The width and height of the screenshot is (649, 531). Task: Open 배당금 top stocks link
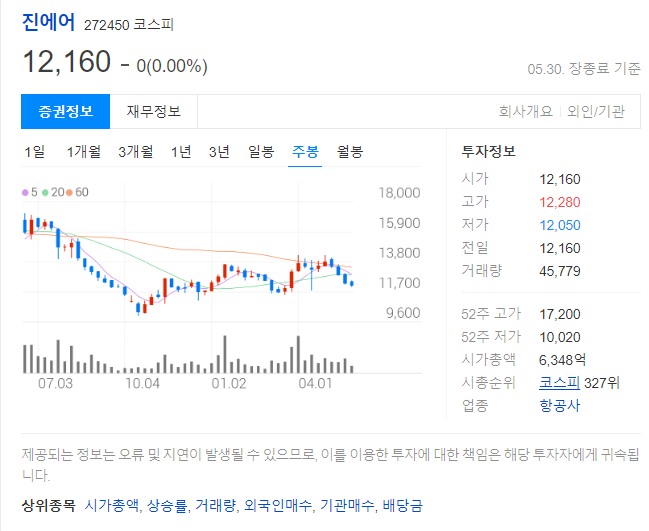click(x=402, y=505)
